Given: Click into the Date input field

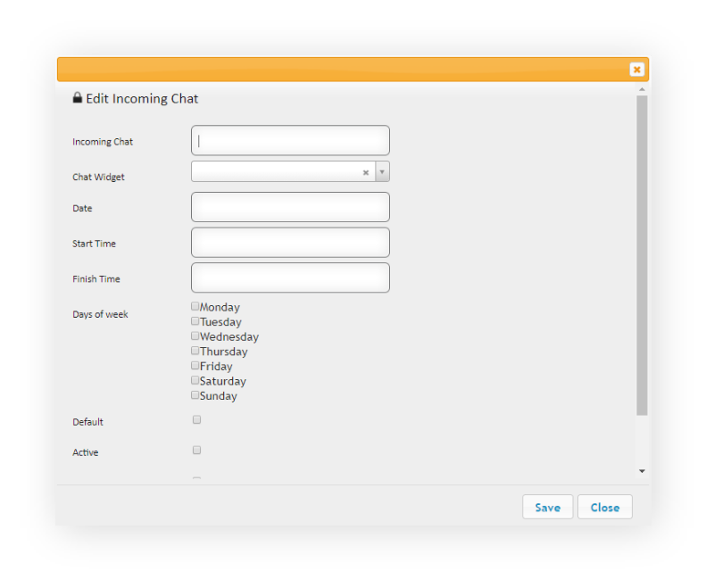Looking at the screenshot, I should click(290, 207).
